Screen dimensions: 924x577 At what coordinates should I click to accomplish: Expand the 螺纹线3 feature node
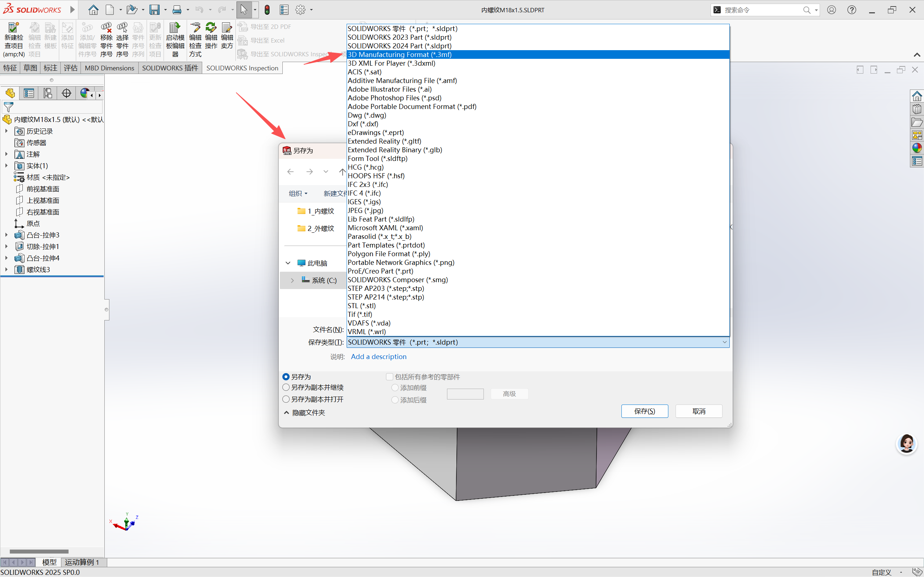(6, 269)
